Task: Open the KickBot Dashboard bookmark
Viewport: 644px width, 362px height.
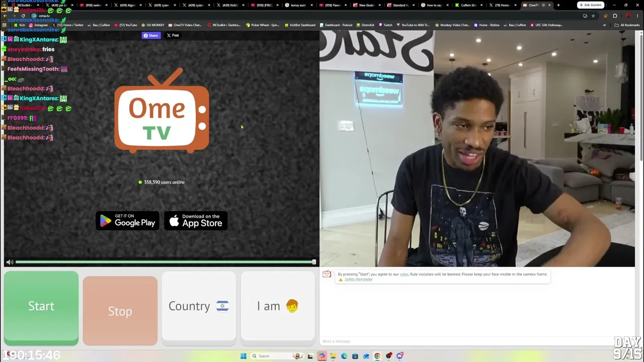Action: (300, 25)
